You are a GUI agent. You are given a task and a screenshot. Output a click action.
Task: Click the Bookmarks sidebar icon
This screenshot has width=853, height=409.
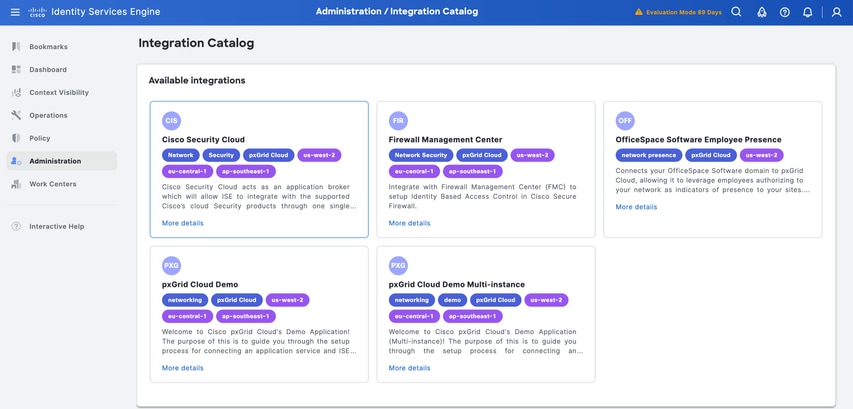coord(16,47)
